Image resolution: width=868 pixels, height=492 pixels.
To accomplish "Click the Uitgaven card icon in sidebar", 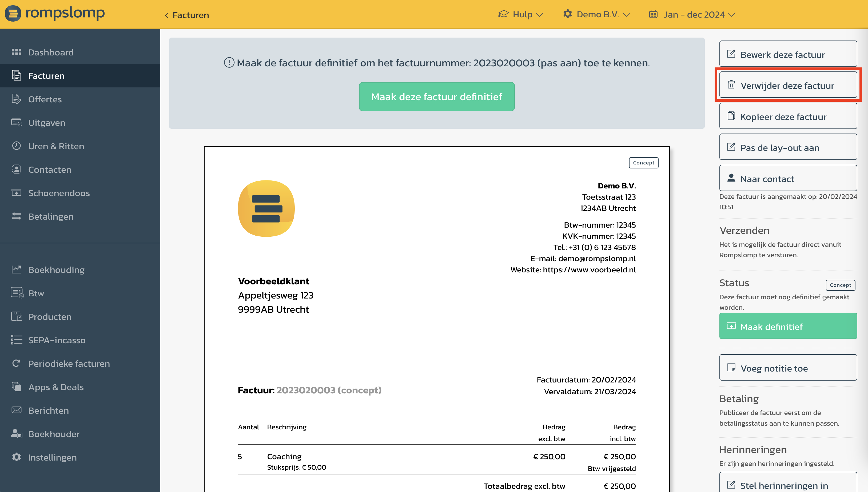I will [x=16, y=122].
